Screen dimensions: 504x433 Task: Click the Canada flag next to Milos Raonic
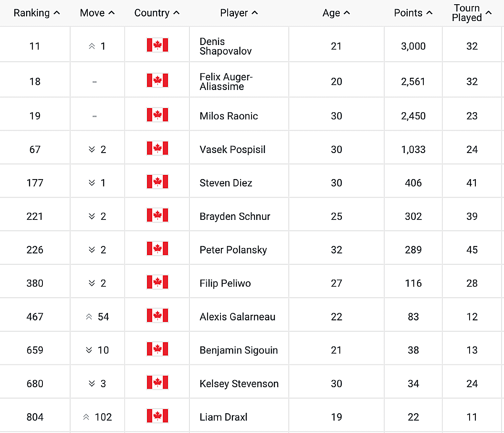click(157, 114)
